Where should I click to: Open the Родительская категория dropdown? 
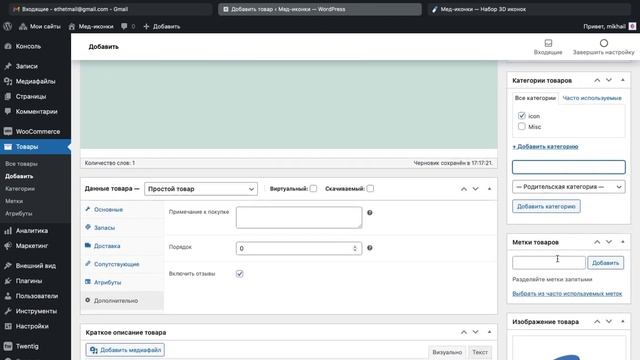[x=569, y=187]
